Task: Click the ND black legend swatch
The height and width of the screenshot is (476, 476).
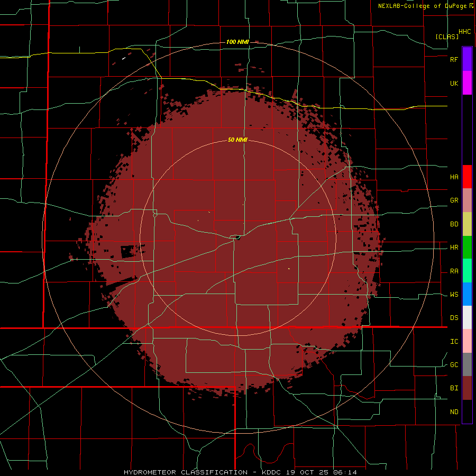Action: click(467, 411)
